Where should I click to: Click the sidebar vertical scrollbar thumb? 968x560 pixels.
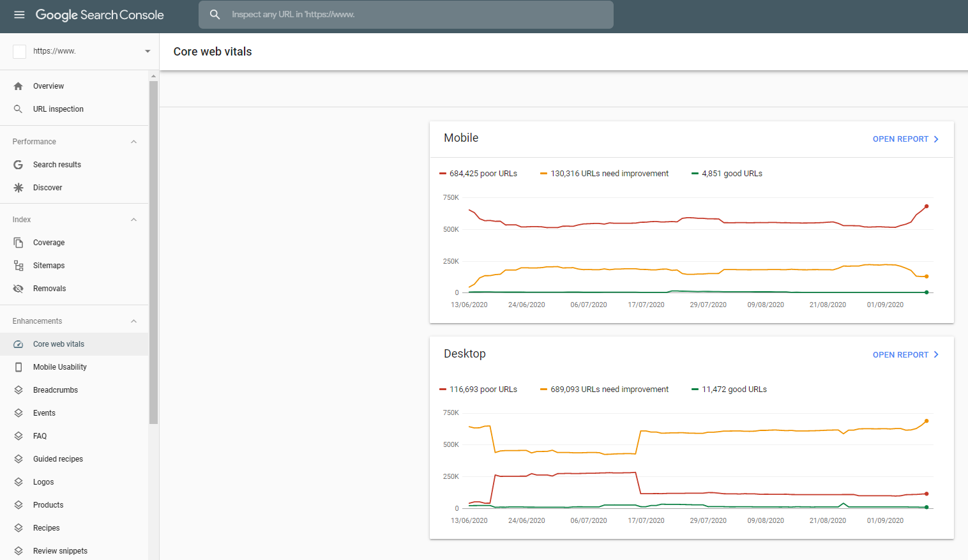[153, 252]
